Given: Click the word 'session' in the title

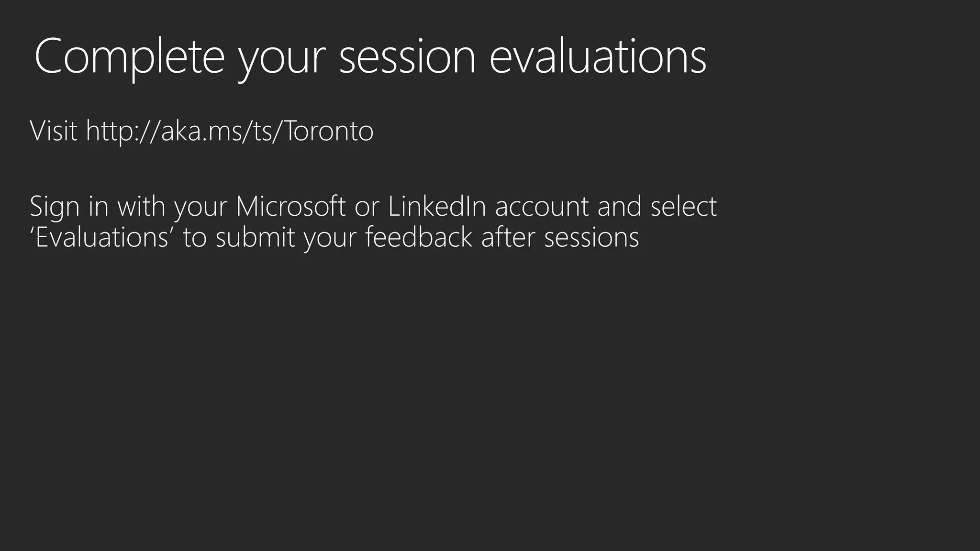Looking at the screenshot, I should pos(407,58).
